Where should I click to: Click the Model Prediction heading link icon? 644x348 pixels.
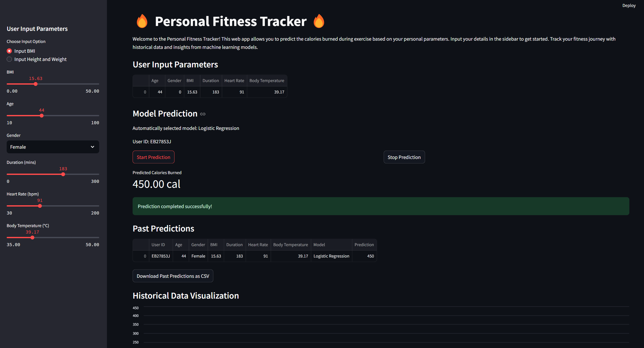click(x=203, y=114)
